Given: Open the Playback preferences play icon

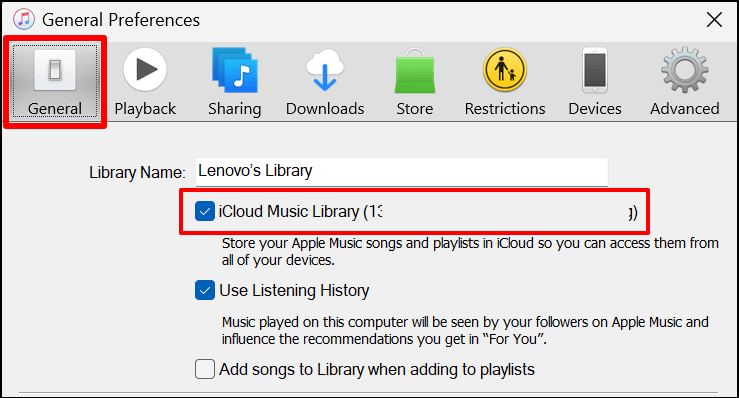Looking at the screenshot, I should (145, 70).
